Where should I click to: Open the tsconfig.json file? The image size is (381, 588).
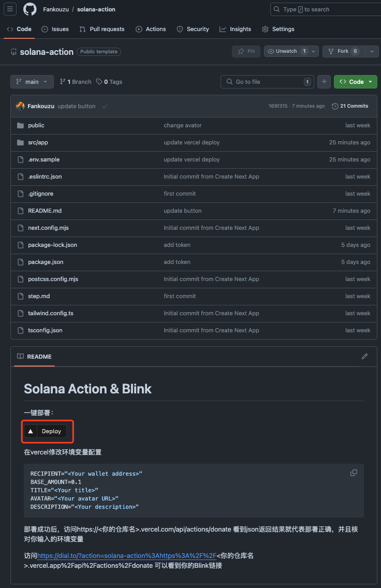[x=46, y=330]
